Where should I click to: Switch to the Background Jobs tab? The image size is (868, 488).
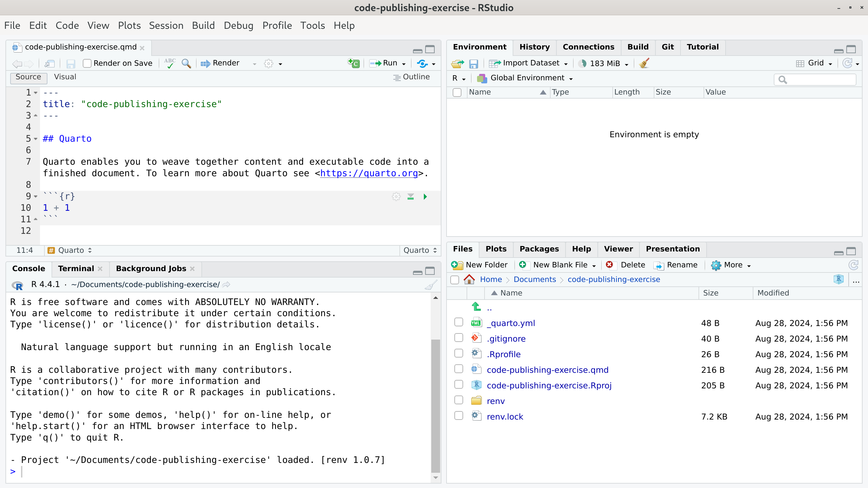[x=151, y=269]
